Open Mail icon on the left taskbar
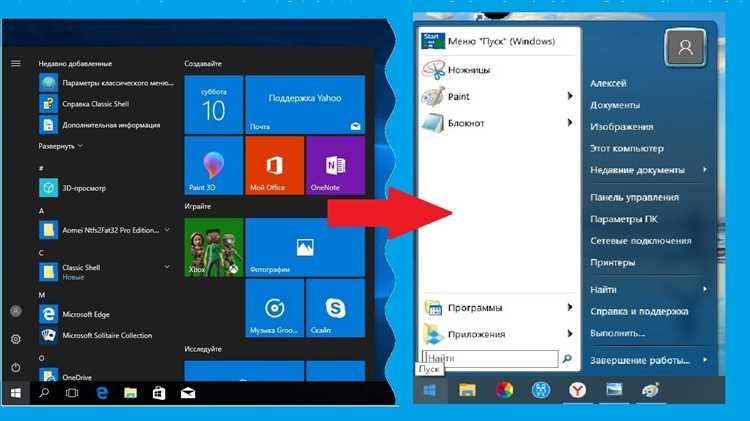Screen dimensions: 750x421 pos(188,393)
